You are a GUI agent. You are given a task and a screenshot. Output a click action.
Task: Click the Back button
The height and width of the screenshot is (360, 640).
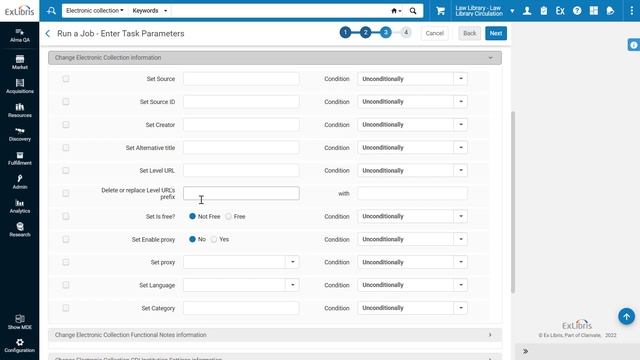(x=469, y=33)
